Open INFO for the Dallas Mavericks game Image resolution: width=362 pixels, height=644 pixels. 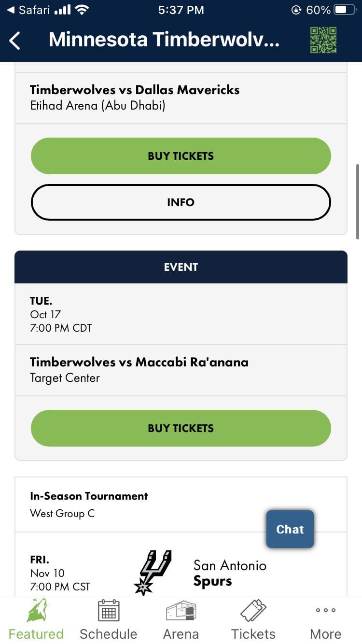[181, 202]
